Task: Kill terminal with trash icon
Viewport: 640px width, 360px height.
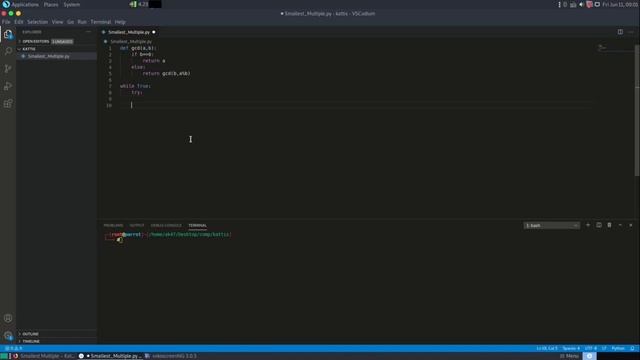Action: [609, 225]
